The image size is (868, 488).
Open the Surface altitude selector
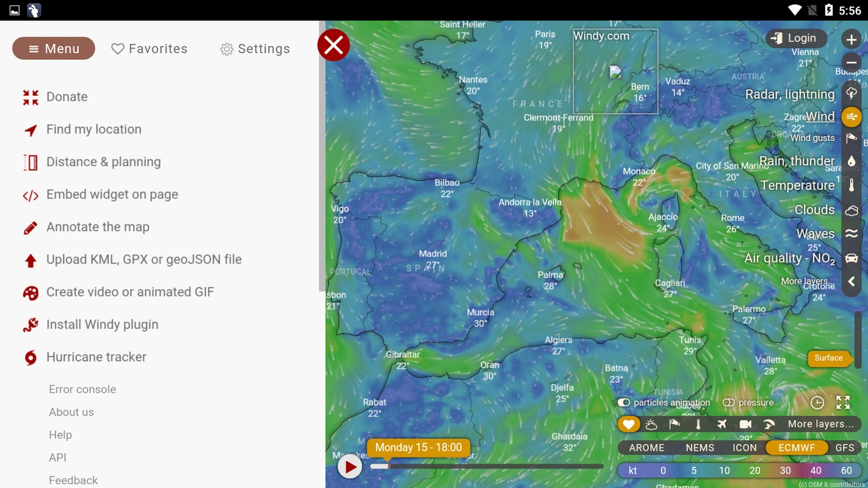828,358
